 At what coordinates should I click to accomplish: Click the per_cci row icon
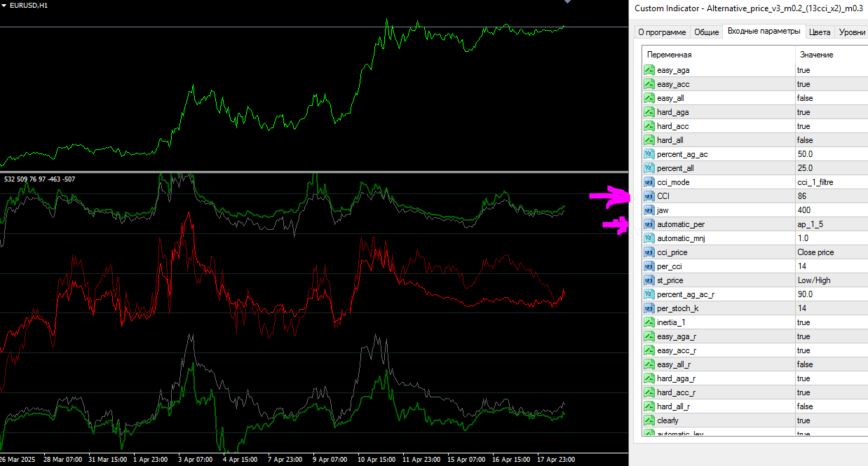649,266
